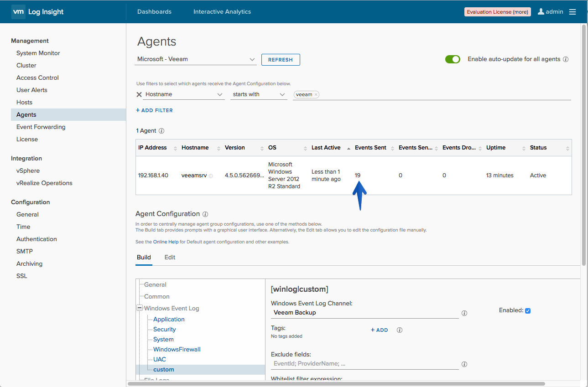The width and height of the screenshot is (588, 387).
Task: Select WindowsFirewall event log item
Action: [177, 350]
